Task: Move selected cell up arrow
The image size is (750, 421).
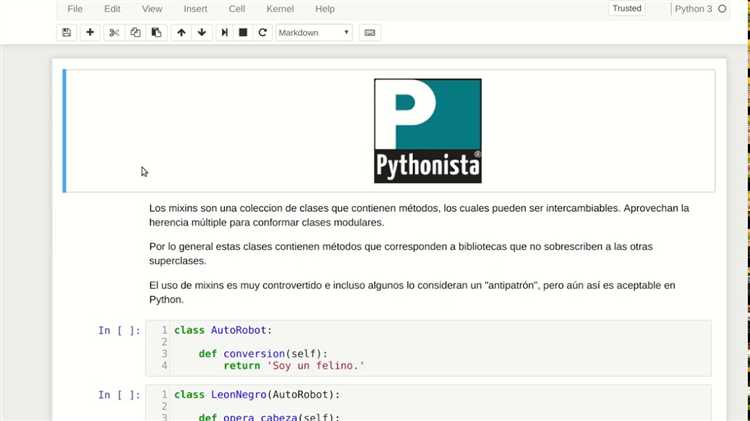Action: 181,32
